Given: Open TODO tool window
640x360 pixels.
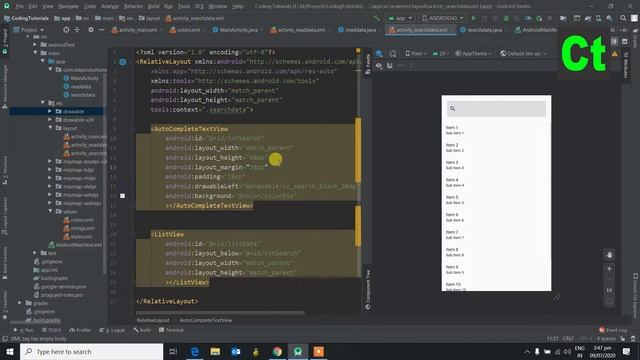Looking at the screenshot, I should point(51,330).
